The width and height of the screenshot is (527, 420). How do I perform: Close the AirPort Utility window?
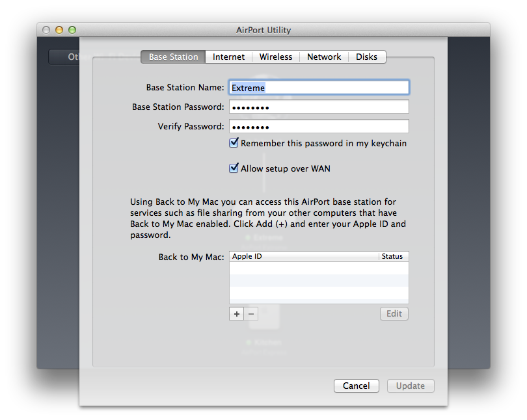[x=46, y=30]
